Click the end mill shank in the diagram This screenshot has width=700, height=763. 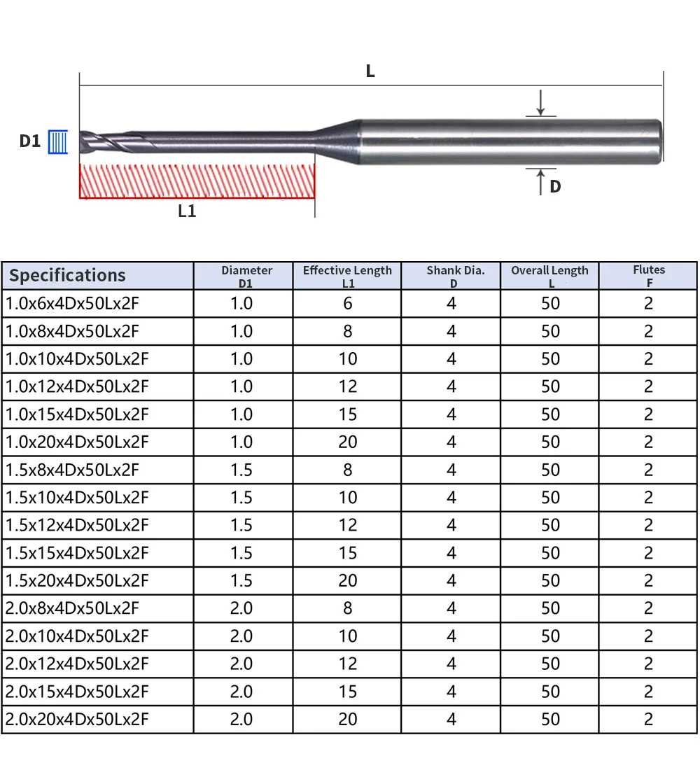click(x=511, y=141)
